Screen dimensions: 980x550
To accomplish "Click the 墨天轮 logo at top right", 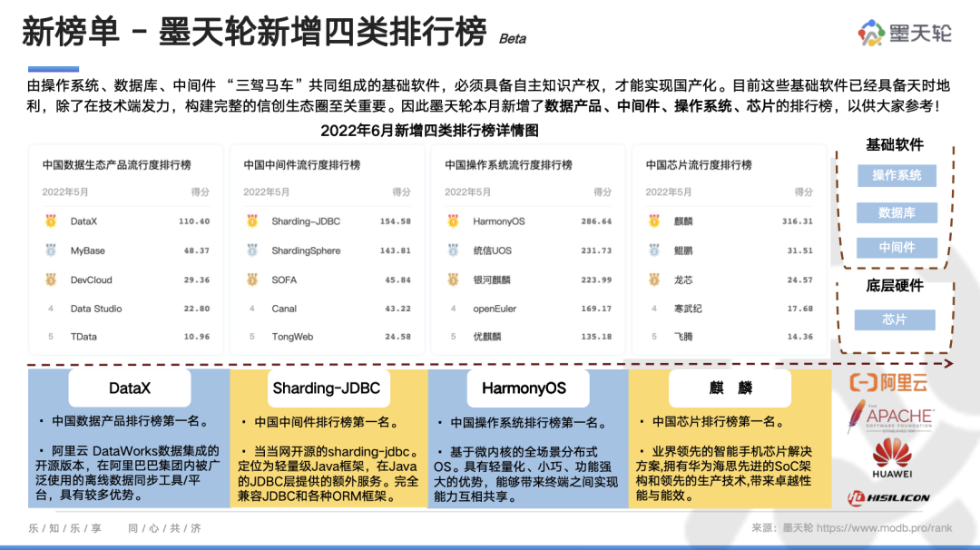I will [x=905, y=33].
